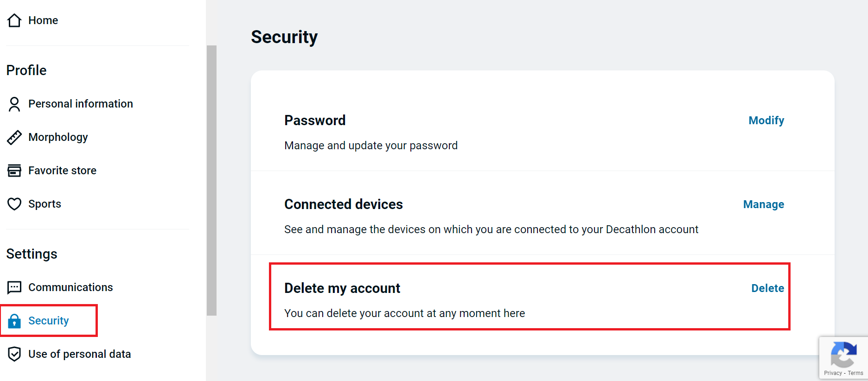Open the Home menu item
The width and height of the screenshot is (868, 381).
pyautogui.click(x=43, y=20)
